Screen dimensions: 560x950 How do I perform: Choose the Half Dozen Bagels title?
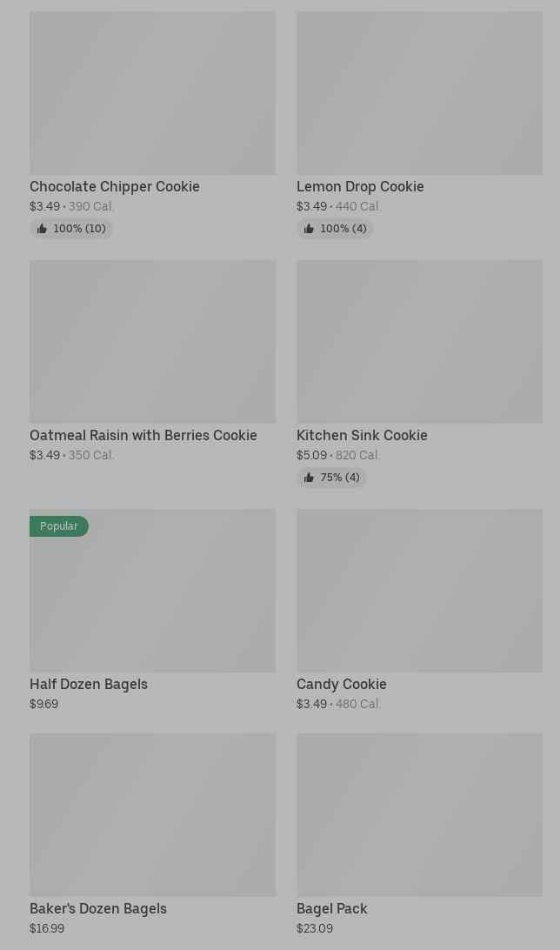(x=89, y=684)
